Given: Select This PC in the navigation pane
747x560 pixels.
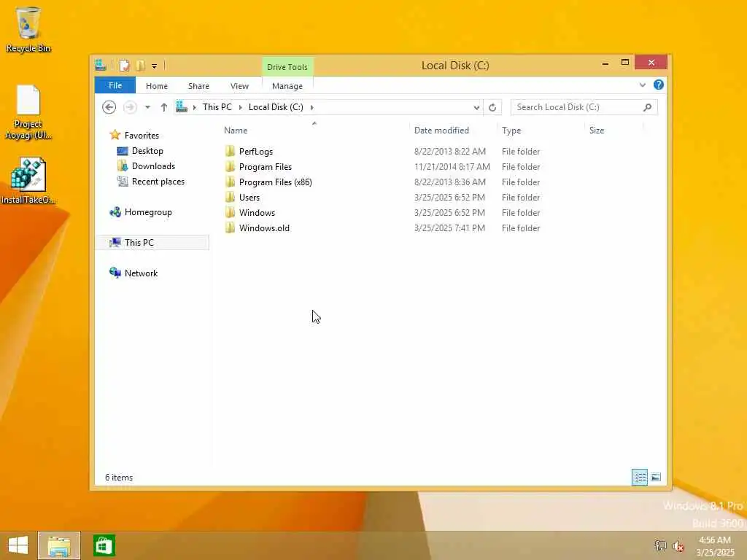Looking at the screenshot, I should click(x=152, y=242).
